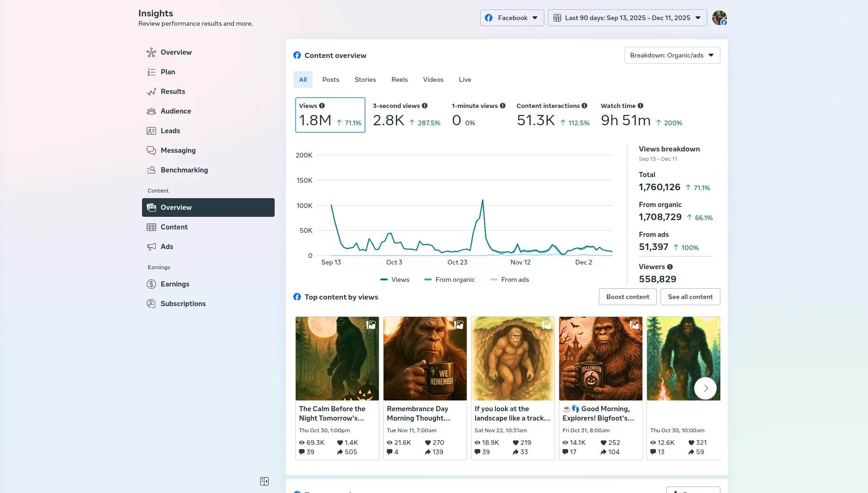This screenshot has height=493, width=868.
Task: Click the See all content button
Action: click(690, 297)
